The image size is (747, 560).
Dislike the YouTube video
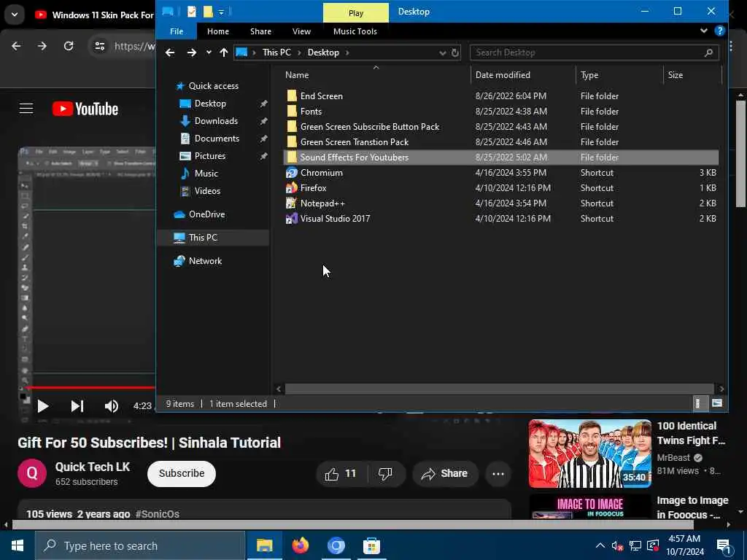point(385,474)
